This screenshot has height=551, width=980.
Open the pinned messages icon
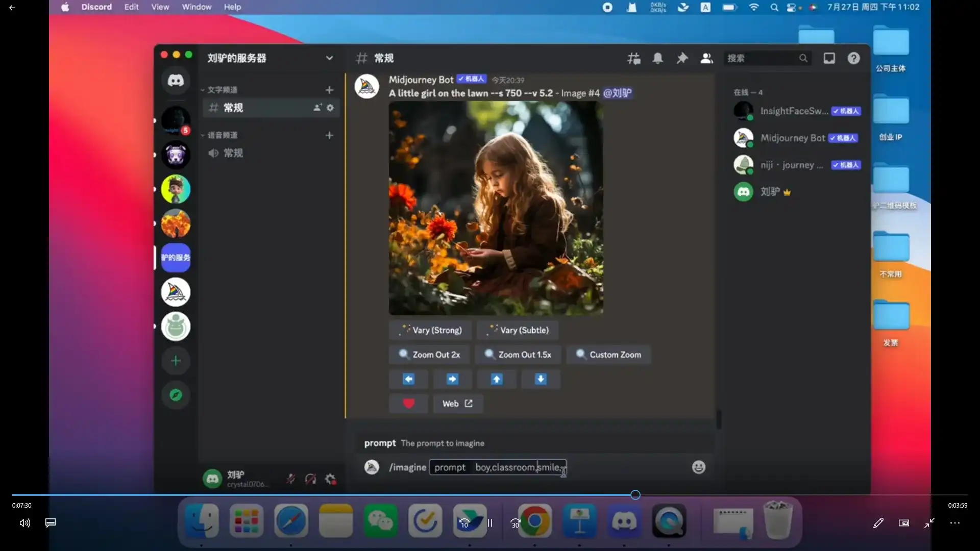click(682, 58)
